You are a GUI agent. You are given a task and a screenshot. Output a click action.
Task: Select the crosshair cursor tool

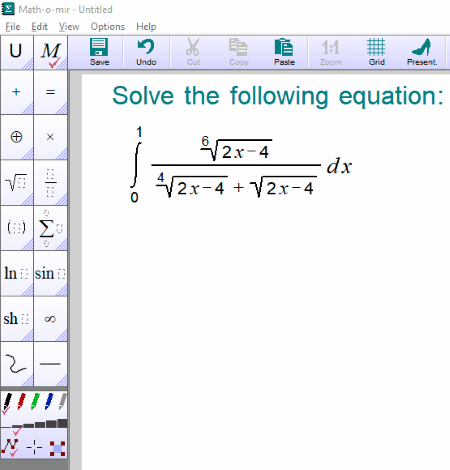coord(34,447)
